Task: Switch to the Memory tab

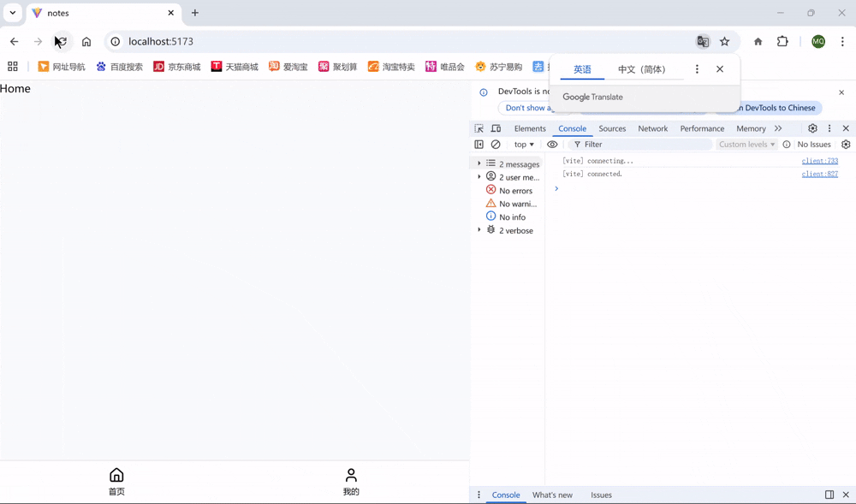Action: point(751,128)
